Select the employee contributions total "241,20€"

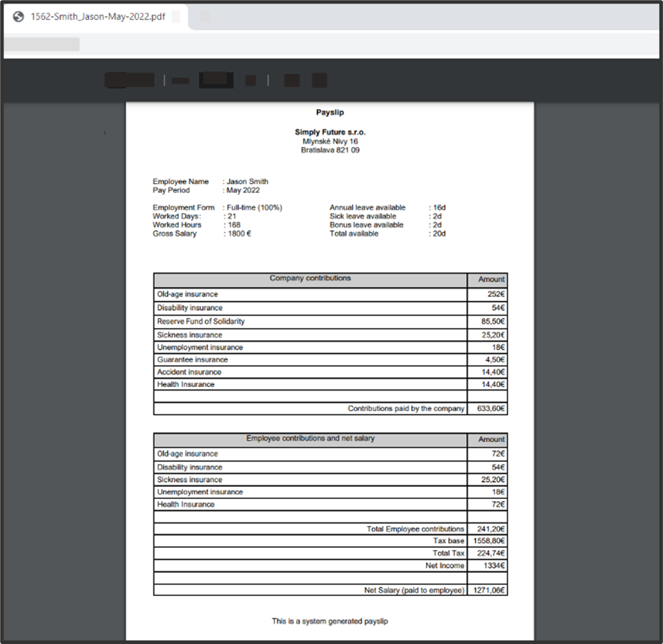coord(491,529)
